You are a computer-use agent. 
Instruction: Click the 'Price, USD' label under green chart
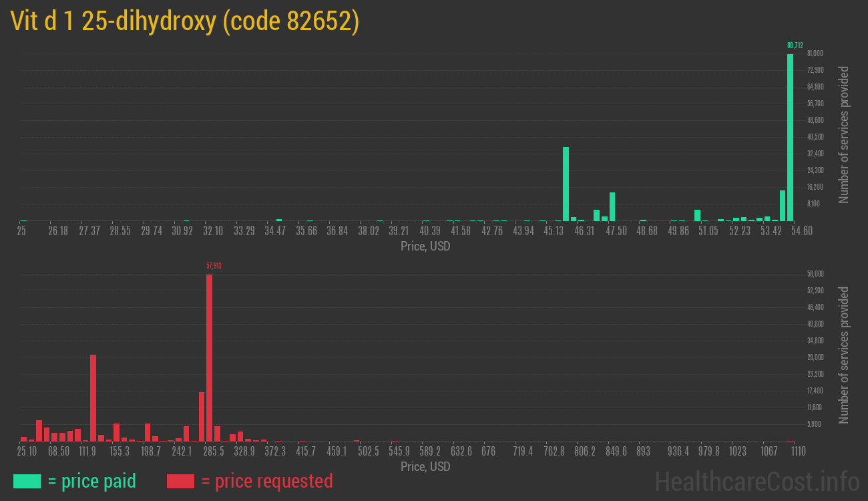point(425,246)
